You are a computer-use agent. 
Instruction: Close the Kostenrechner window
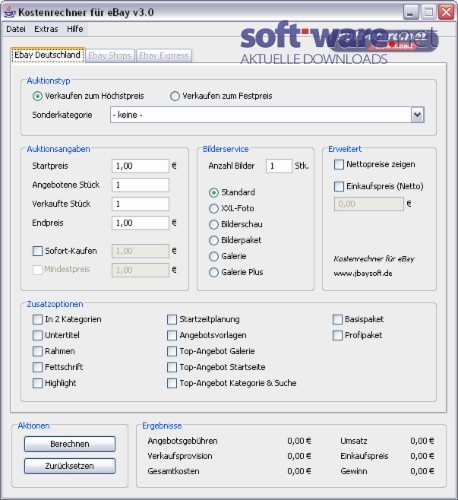pyautogui.click(x=446, y=12)
